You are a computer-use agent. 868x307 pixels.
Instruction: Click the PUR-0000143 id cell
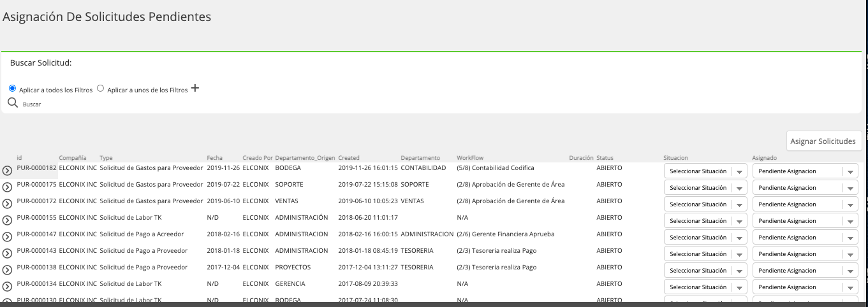pos(37,250)
